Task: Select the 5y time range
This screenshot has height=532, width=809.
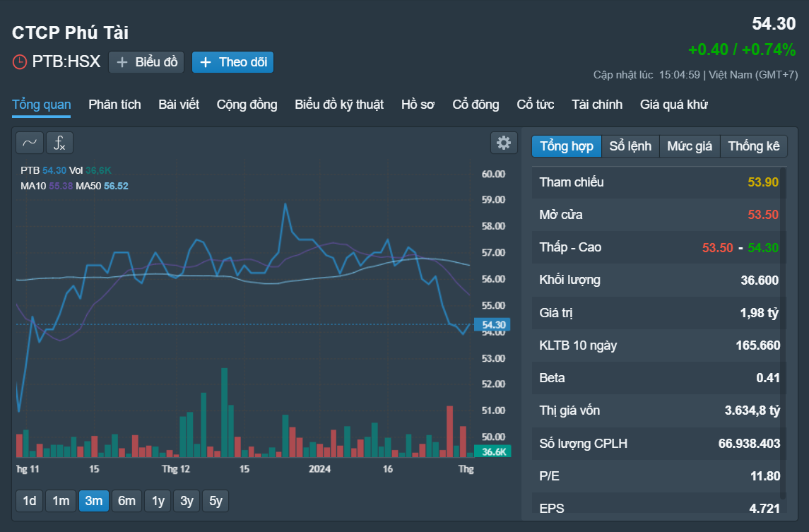Action: pos(215,500)
